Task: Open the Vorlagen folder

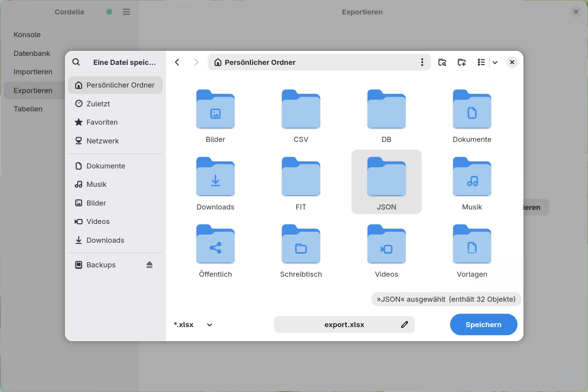Action: (472, 251)
